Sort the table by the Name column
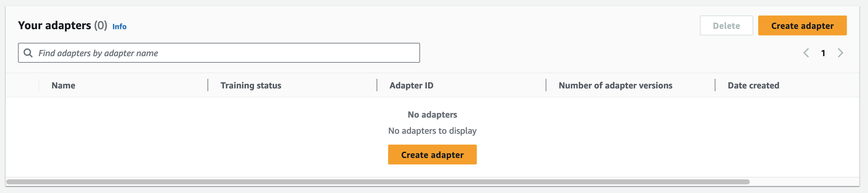 [x=63, y=85]
